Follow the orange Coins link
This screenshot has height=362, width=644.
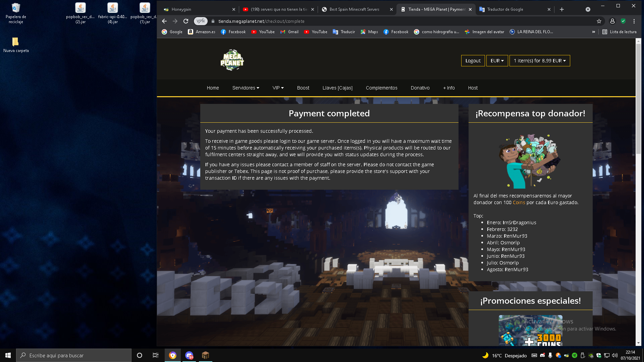(519, 202)
